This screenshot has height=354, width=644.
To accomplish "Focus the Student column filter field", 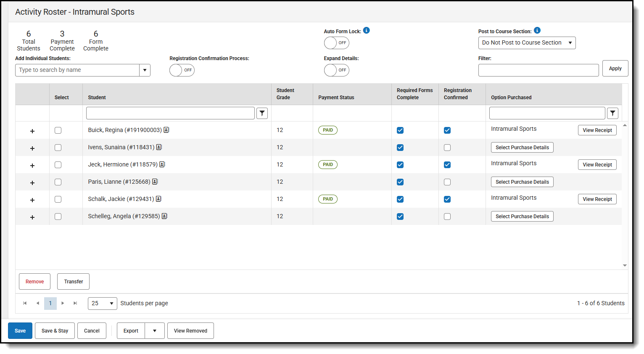I will pyautogui.click(x=170, y=113).
